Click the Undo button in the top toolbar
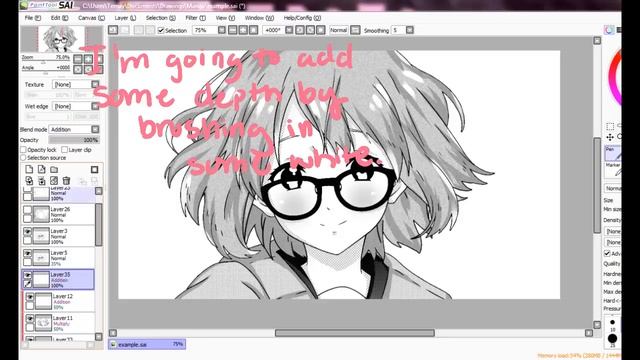The image size is (640, 360). [113, 30]
